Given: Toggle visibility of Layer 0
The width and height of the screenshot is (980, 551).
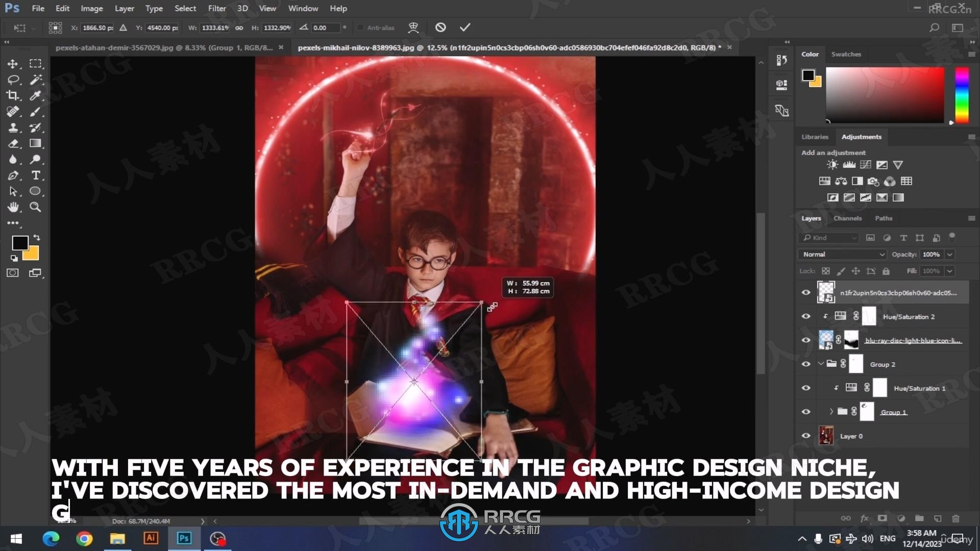Looking at the screenshot, I should [x=805, y=435].
